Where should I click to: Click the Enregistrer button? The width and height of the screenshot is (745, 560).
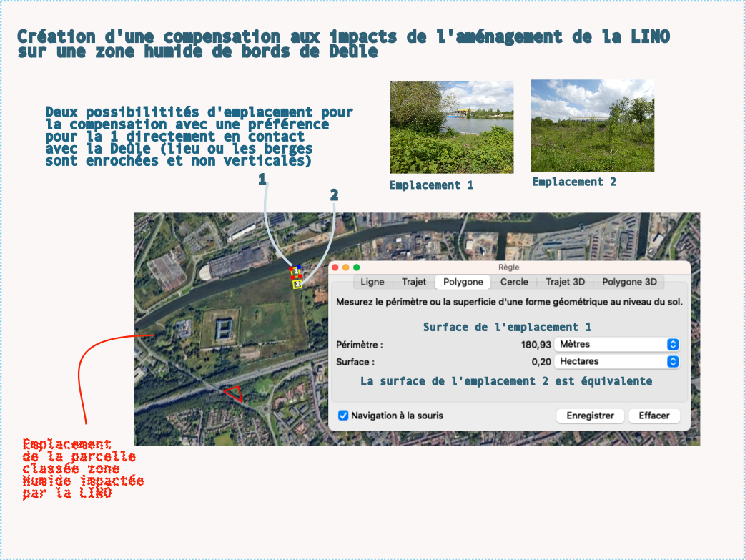pos(590,416)
